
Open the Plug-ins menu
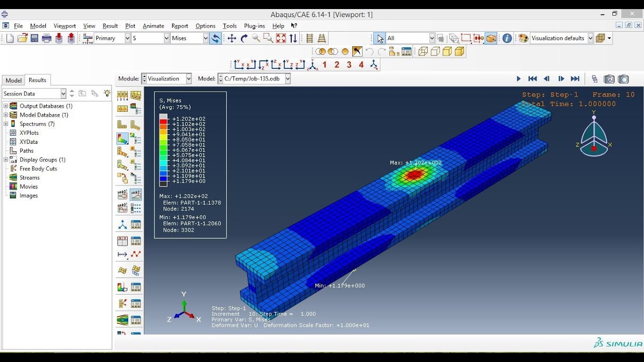coord(254,26)
